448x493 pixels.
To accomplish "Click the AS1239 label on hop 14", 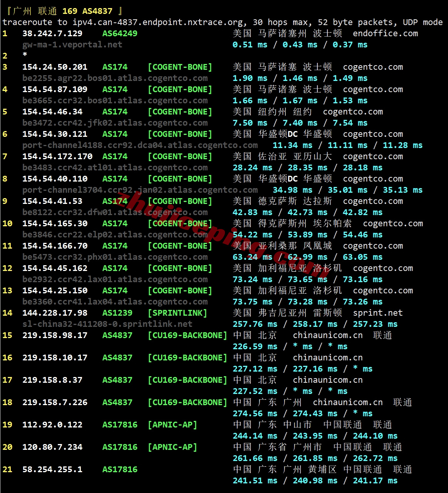I will tap(117, 313).
